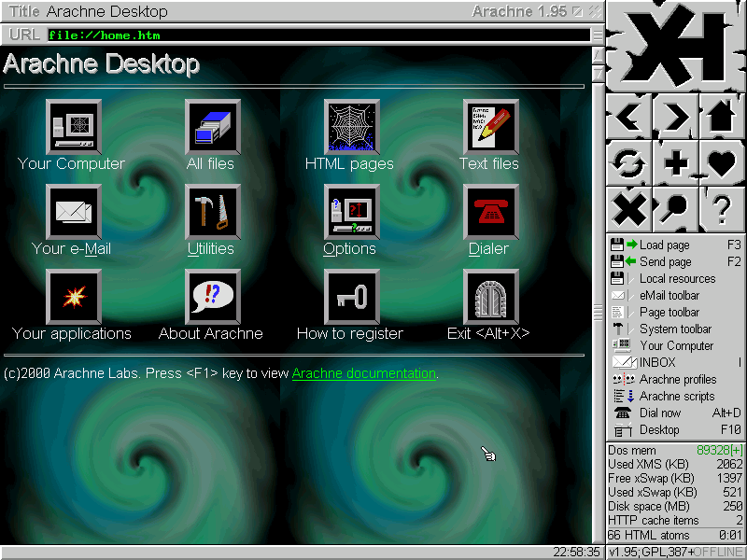Click the Dos mem value 89328[+]

point(719,450)
